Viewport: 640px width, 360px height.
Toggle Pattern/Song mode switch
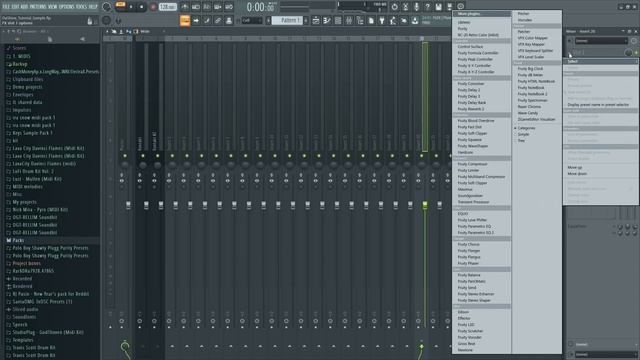click(120, 5)
